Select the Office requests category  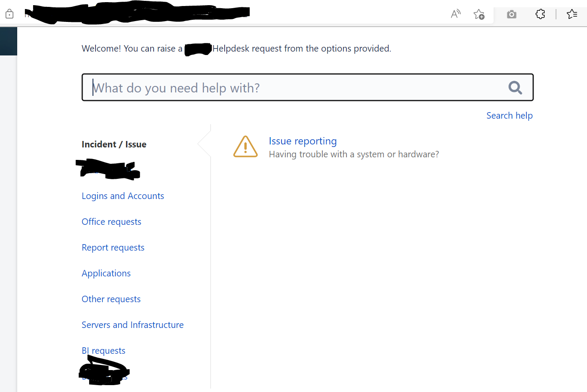point(111,222)
